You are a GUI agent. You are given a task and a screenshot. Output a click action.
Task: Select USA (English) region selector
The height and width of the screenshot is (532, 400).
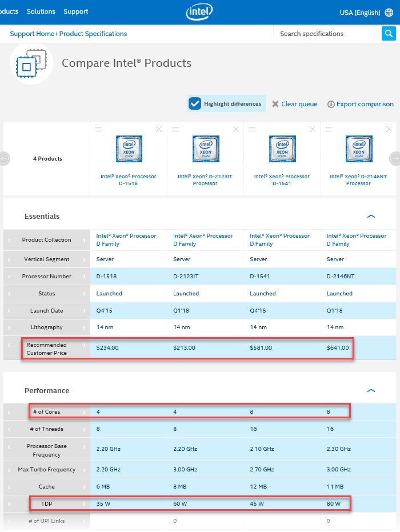359,13
